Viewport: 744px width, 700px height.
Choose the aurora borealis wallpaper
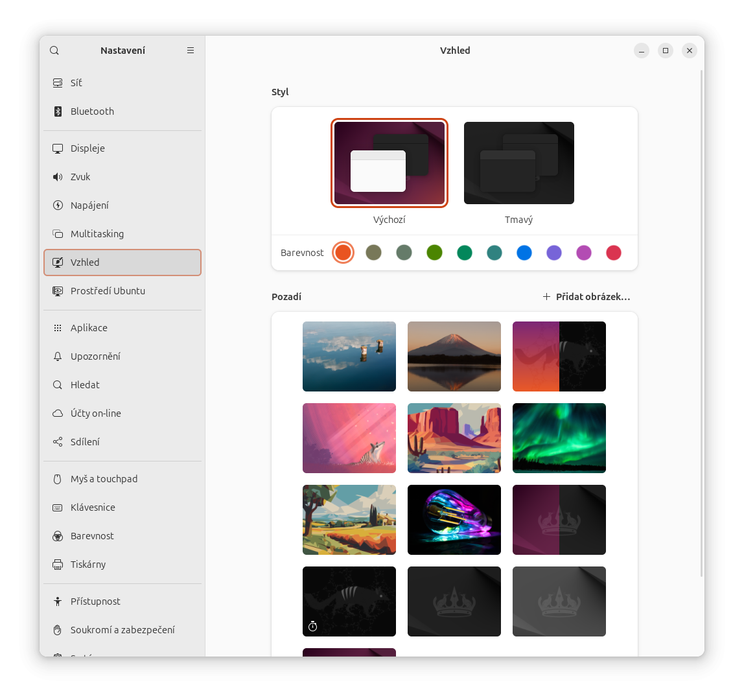tap(559, 438)
